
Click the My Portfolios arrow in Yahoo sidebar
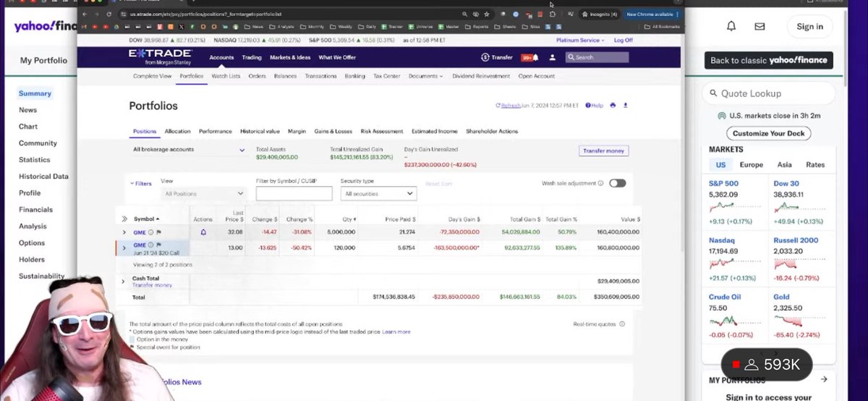pos(824,379)
